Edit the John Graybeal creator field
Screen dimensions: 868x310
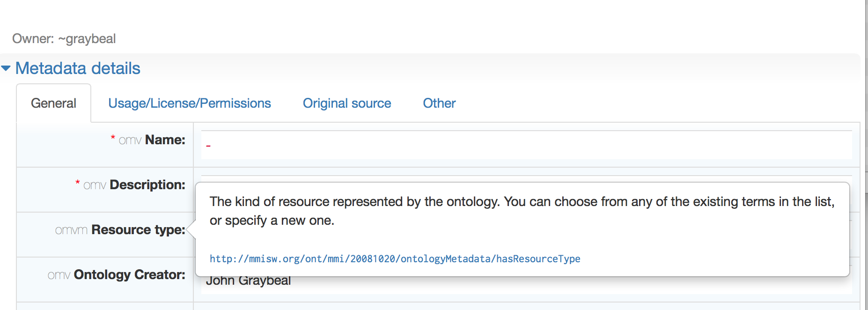pos(526,281)
